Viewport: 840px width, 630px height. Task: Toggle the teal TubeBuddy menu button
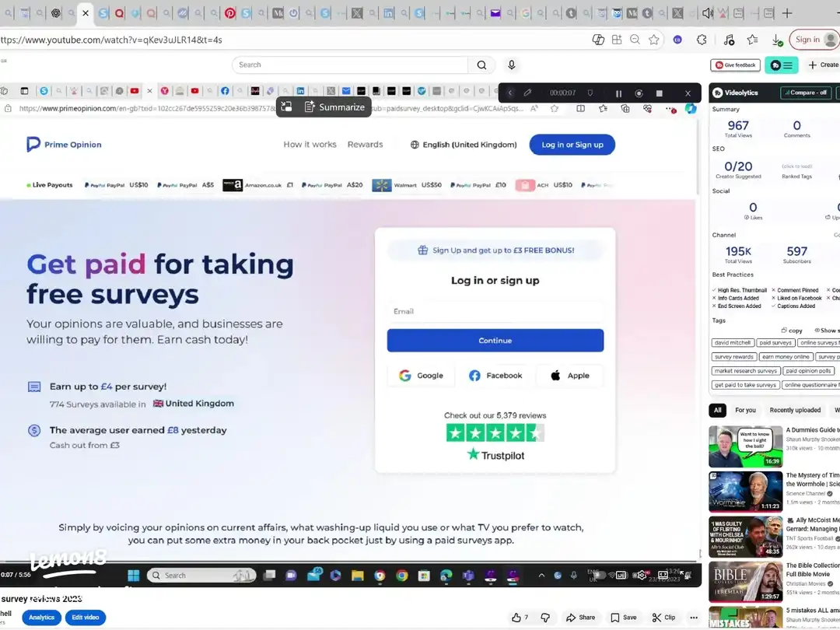click(x=782, y=65)
